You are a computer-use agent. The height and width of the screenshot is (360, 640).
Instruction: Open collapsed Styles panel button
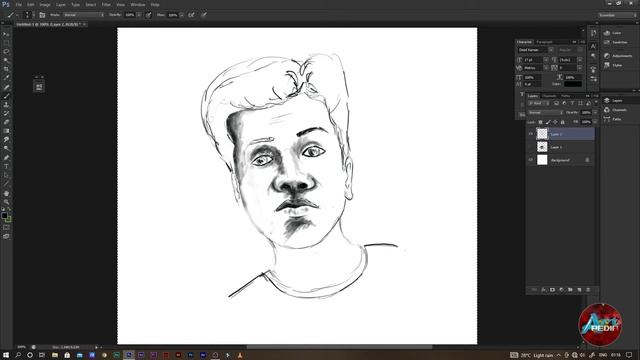pyautogui.click(x=613, y=65)
